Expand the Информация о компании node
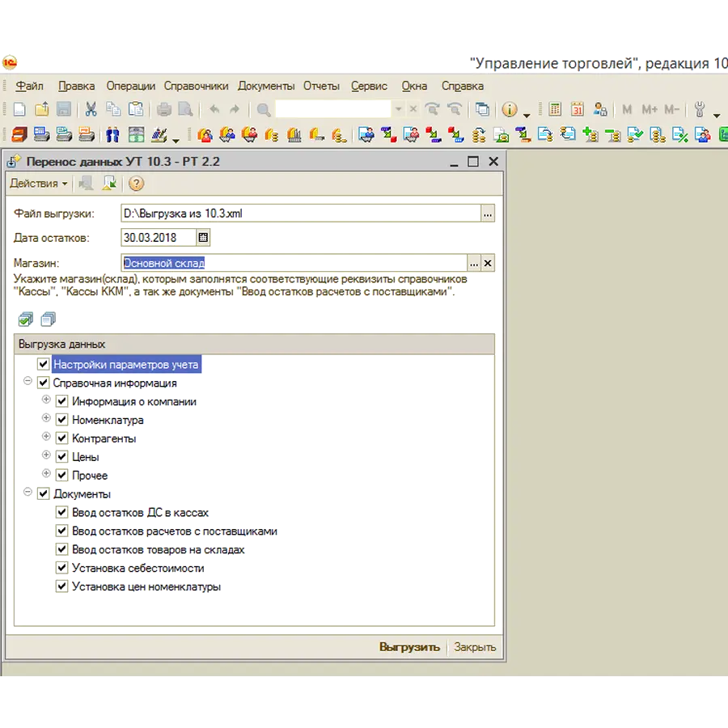The height and width of the screenshot is (728, 728). click(46, 400)
